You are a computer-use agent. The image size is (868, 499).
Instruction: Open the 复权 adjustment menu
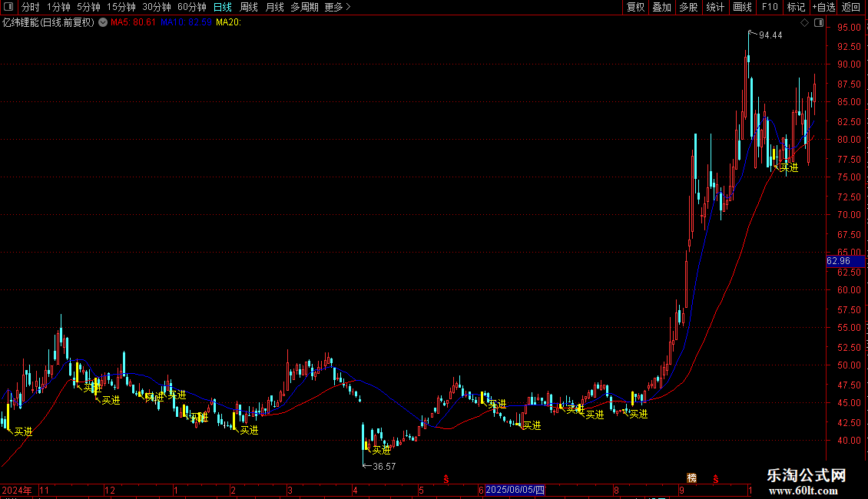pyautogui.click(x=635, y=7)
